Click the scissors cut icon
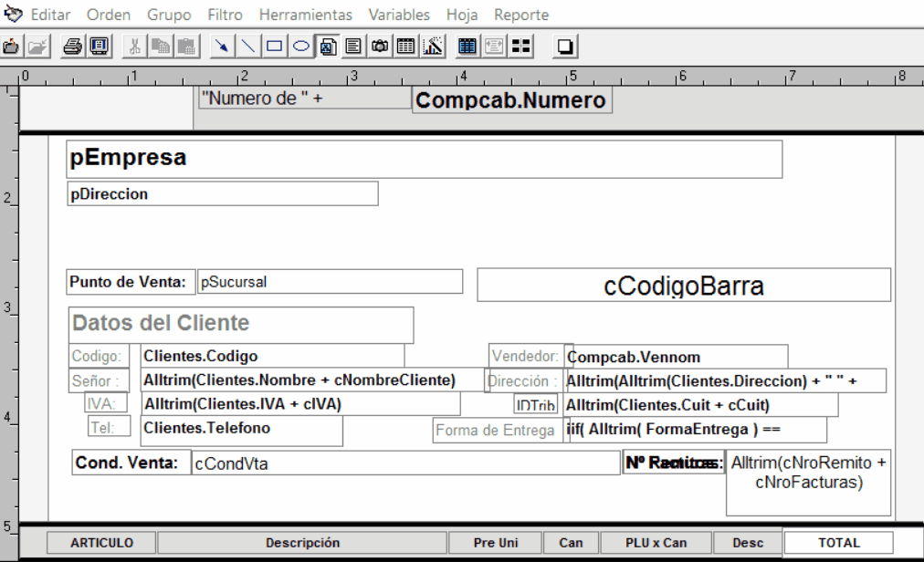924x562 pixels. (135, 46)
